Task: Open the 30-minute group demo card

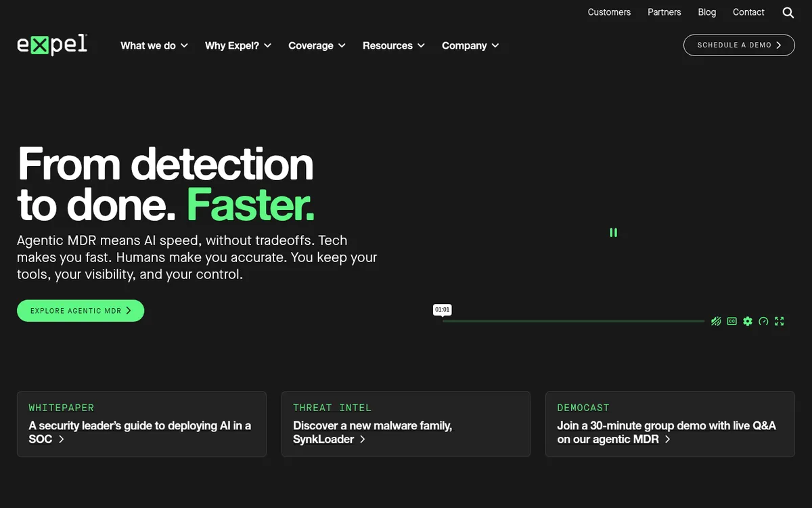Action: 670,424
